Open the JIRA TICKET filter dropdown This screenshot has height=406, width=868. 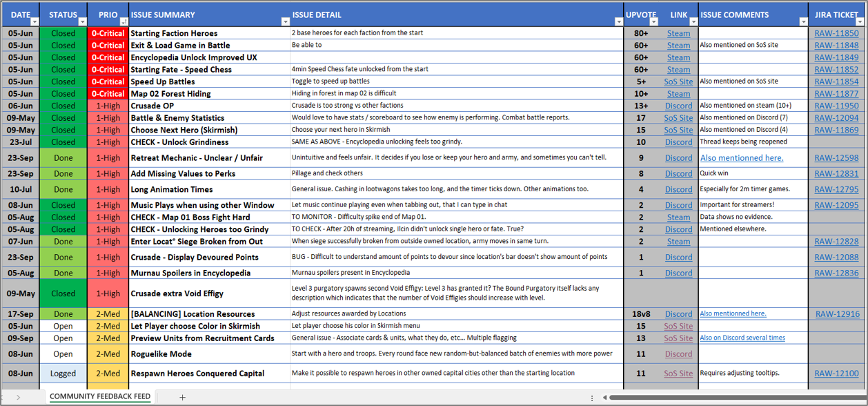click(860, 22)
